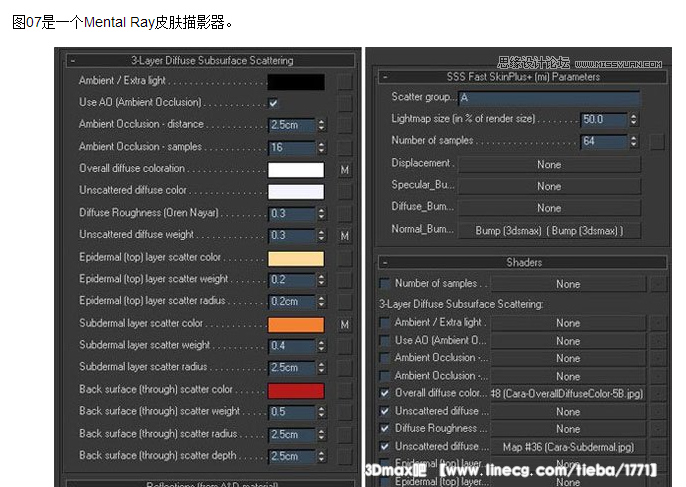Click the Diffuse_Bum... None map button

click(x=549, y=208)
